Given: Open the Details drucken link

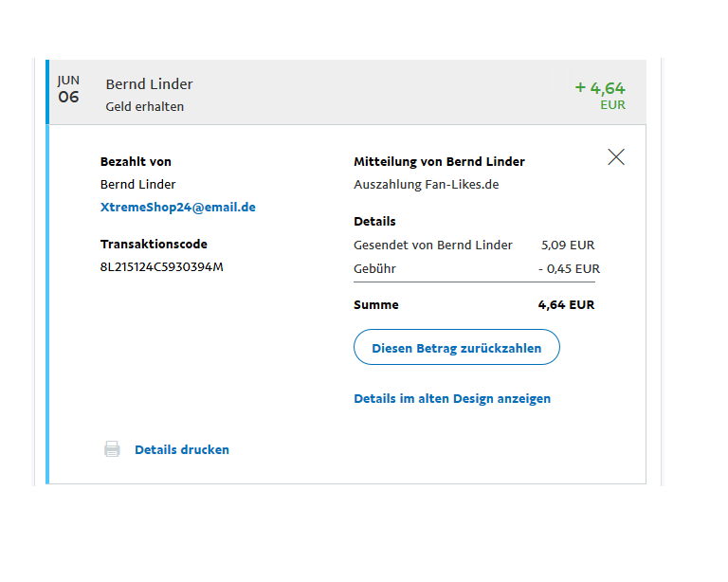Looking at the screenshot, I should pyautogui.click(x=182, y=450).
